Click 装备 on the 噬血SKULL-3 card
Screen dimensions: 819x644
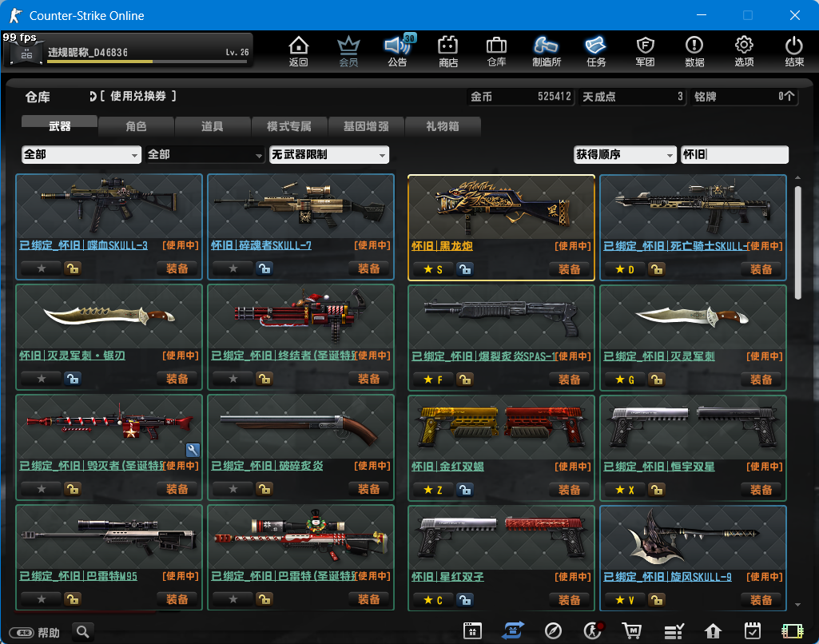click(177, 268)
